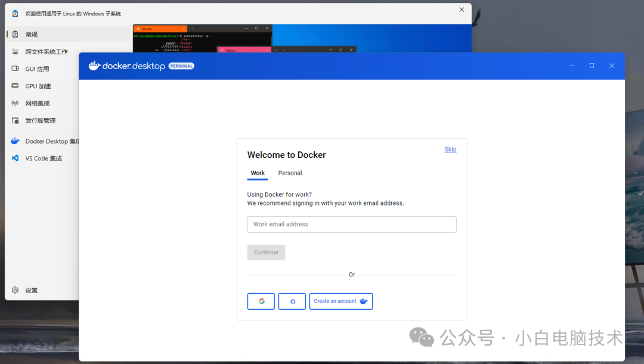Open Docker Desktop 集成 in WSL sidebar
This screenshot has height=364, width=644.
click(x=43, y=141)
